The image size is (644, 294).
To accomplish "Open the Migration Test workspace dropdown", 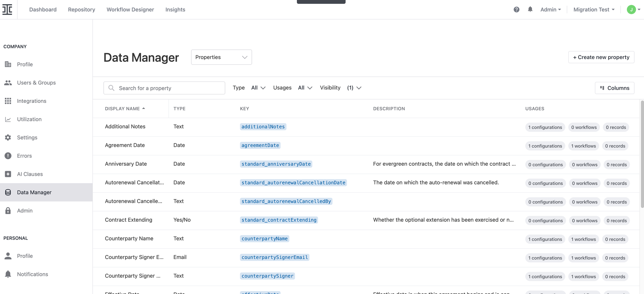I will (594, 10).
